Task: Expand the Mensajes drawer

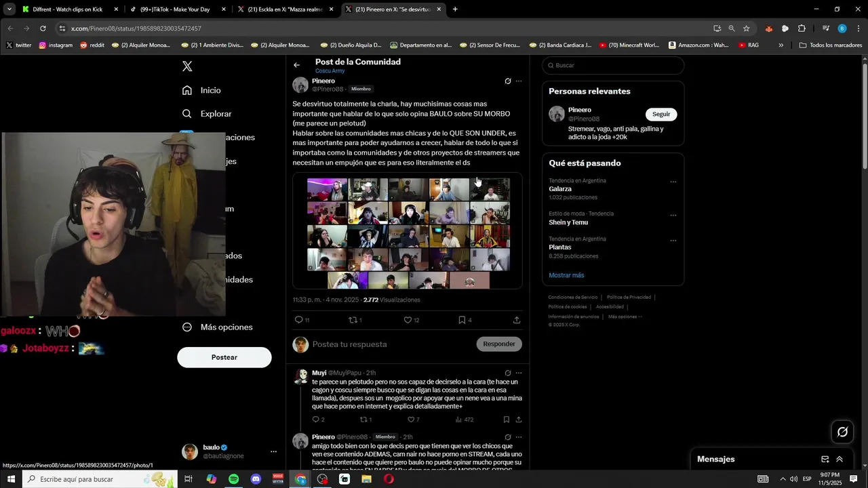Action: [x=840, y=459]
